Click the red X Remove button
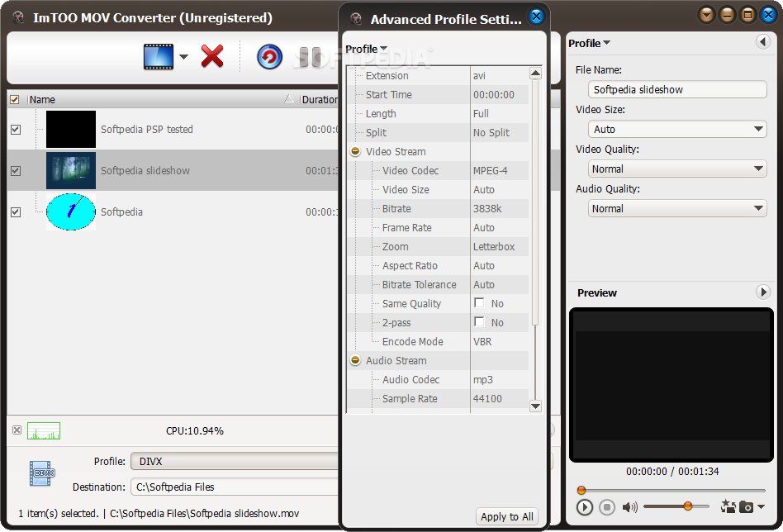The width and height of the screenshot is (783, 532). (x=212, y=56)
